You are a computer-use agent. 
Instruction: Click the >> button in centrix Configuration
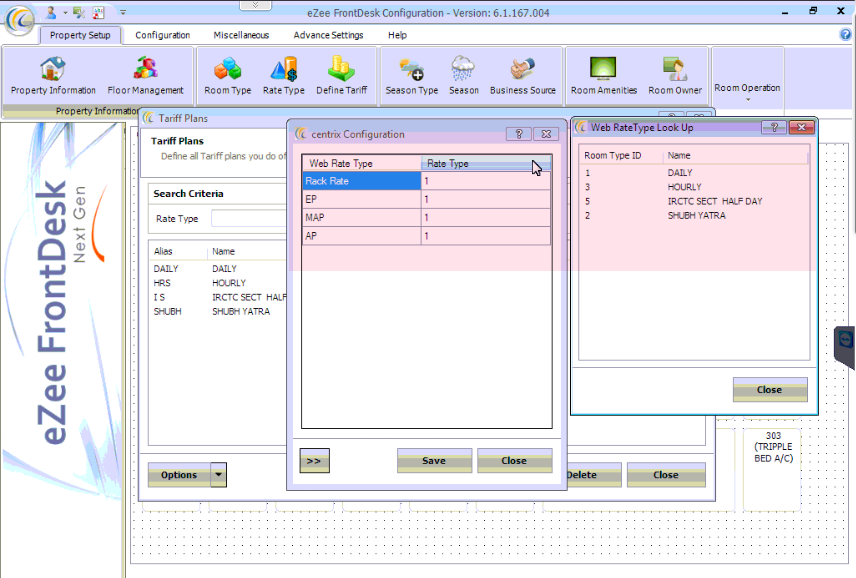click(x=314, y=461)
